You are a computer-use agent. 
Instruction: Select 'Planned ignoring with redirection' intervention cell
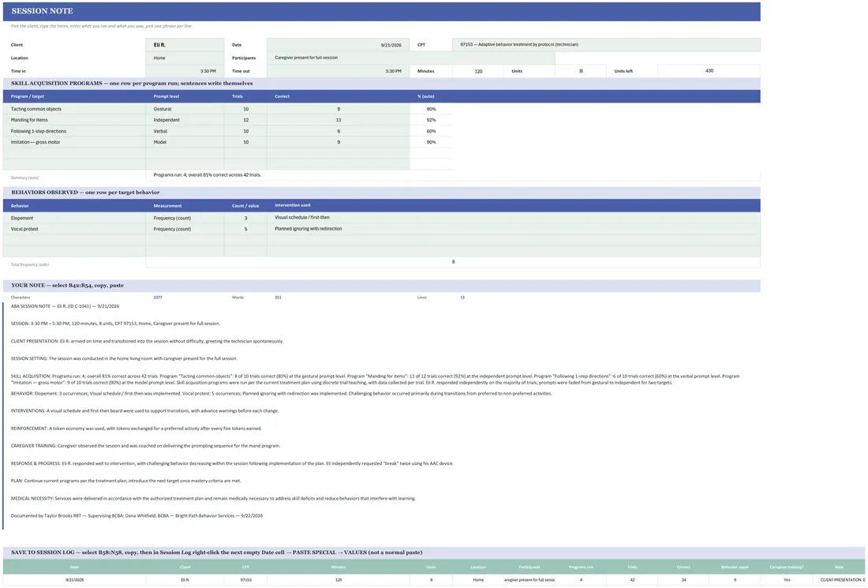(x=513, y=229)
